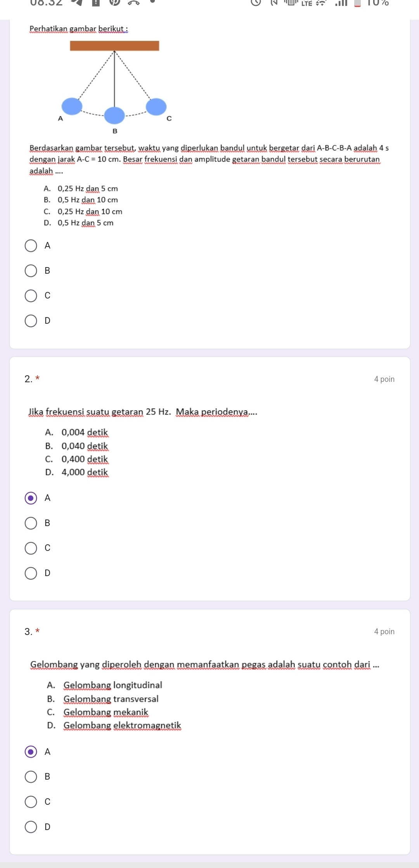Screen dimensions: 419x868
Task: Tap the alarm clock icon in status bar
Action: (255, 3)
